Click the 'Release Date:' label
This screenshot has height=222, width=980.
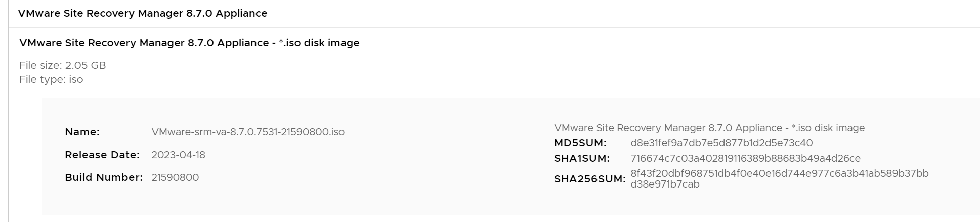[x=102, y=155]
